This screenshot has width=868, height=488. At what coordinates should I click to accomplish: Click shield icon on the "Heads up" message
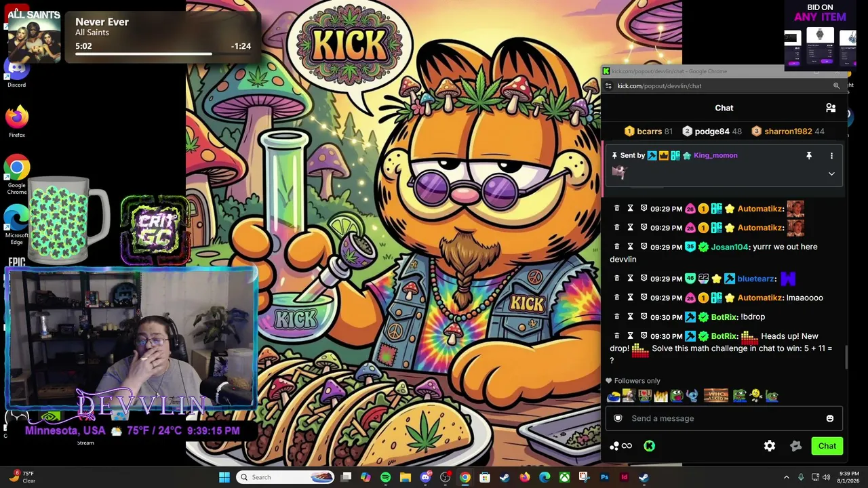pos(644,336)
